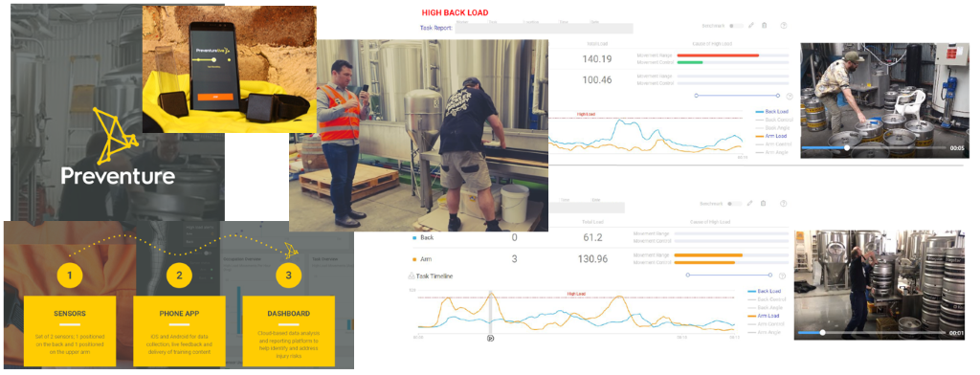Viewport: 980px width, 375px height.
Task: Select the Sensors step one card
Action: pos(69,331)
